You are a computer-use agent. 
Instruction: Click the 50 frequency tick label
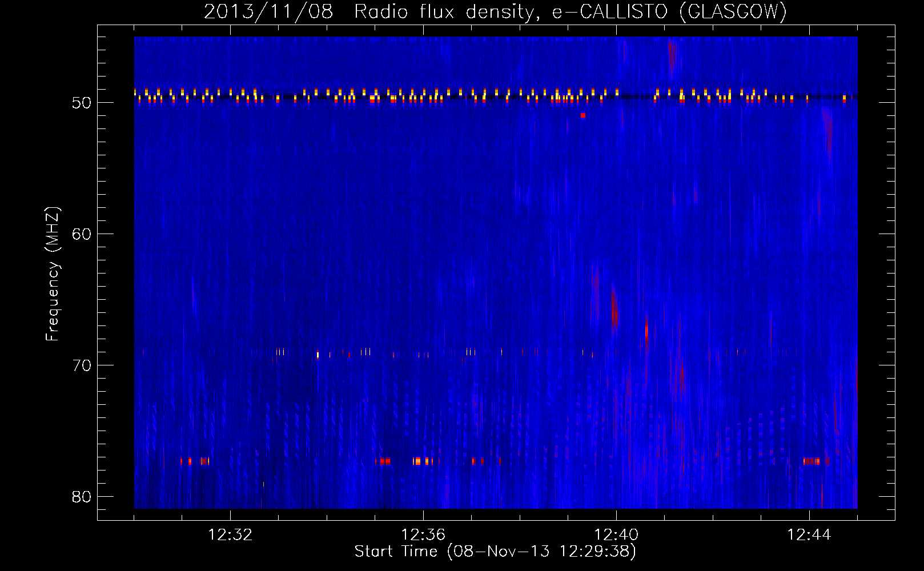pos(82,103)
